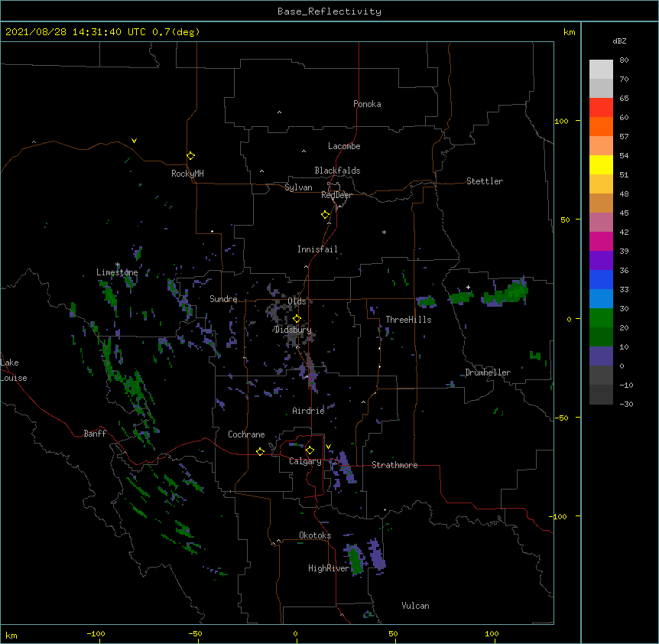Click the HighRiver label
Image resolution: width=659 pixels, height=644 pixels.
click(x=329, y=568)
